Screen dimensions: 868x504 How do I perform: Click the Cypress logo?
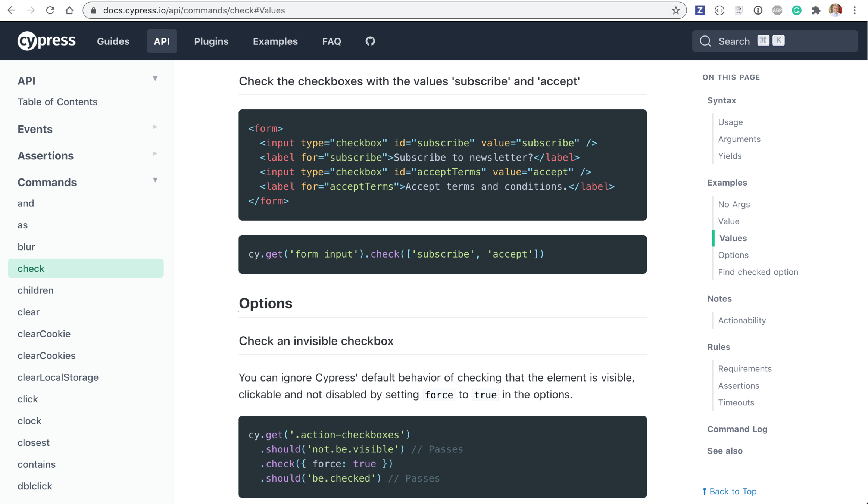pos(46,41)
